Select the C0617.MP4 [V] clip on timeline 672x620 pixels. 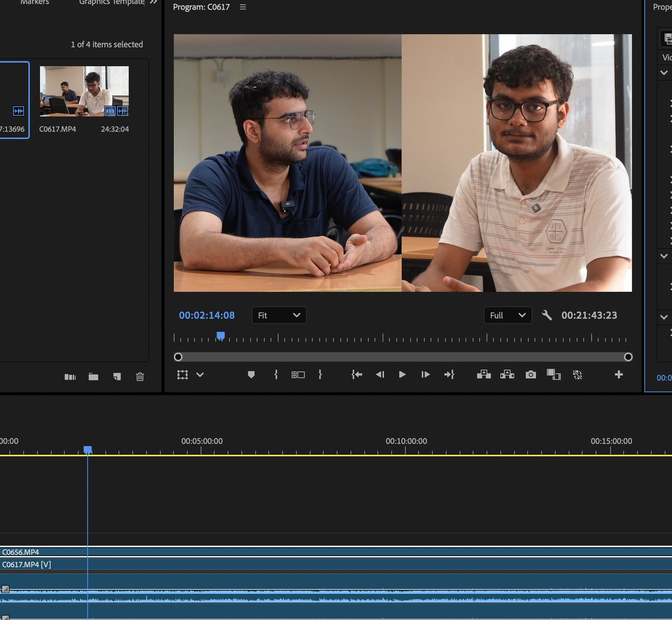point(336,565)
